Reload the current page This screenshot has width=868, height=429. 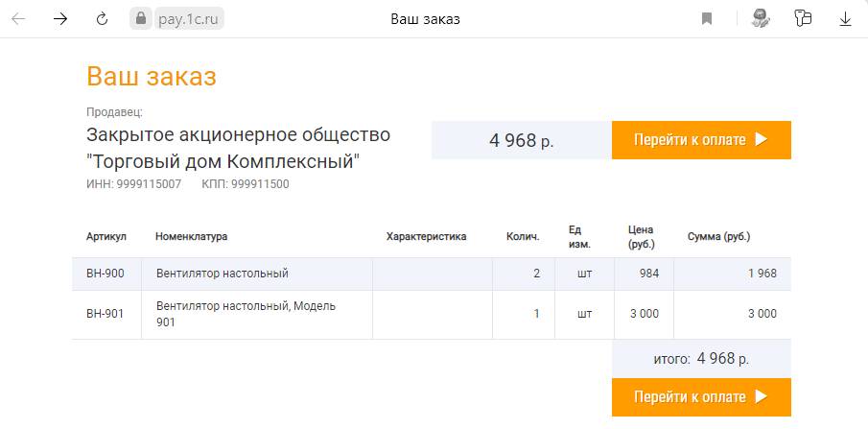[103, 18]
